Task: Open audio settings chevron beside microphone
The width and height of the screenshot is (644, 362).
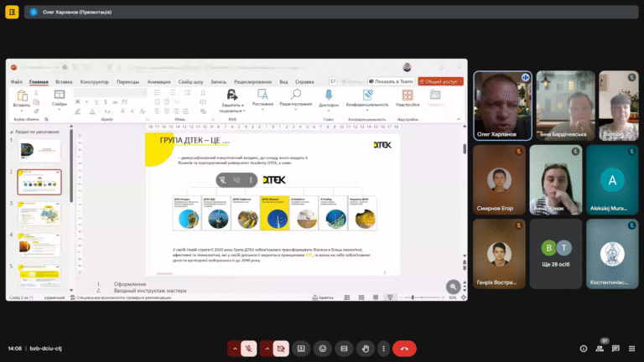Action: point(235,349)
